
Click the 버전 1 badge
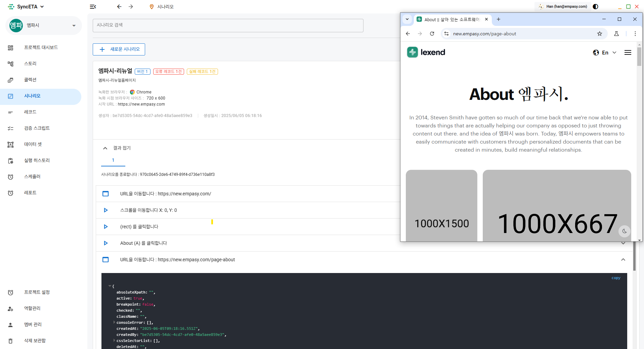point(142,72)
